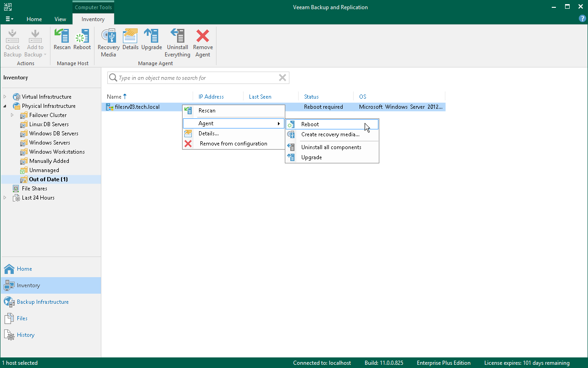The image size is (588, 368).
Task: Select the Windows DB Servers group
Action: [54, 134]
